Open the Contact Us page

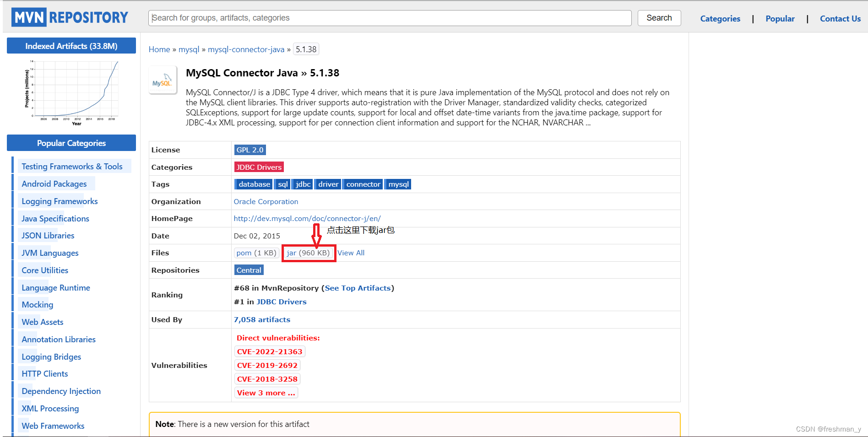[840, 18]
